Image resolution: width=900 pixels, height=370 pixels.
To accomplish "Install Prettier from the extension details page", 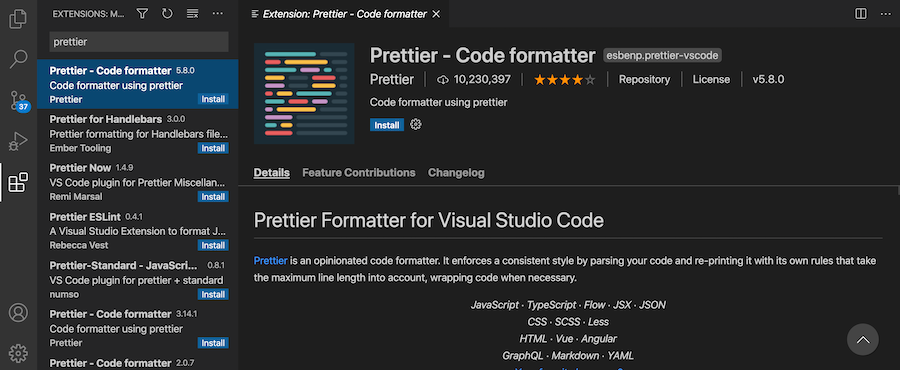I will pyautogui.click(x=387, y=125).
